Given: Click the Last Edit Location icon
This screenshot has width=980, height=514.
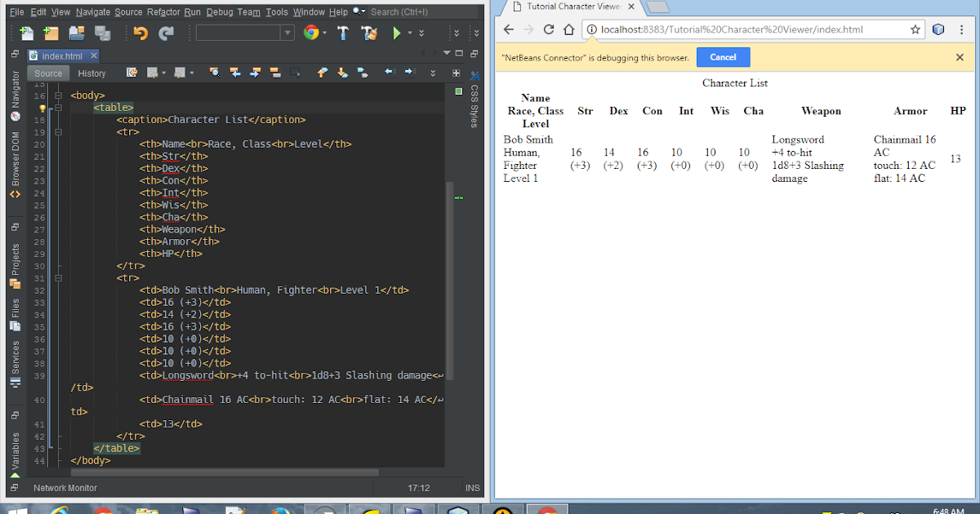Looking at the screenshot, I should tap(131, 73).
